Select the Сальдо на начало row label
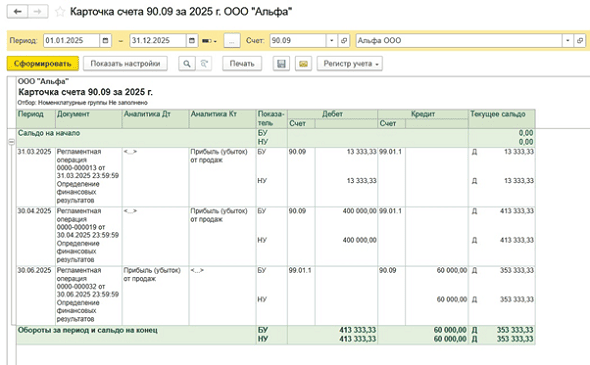The height and width of the screenshot is (365, 590). 49,133
